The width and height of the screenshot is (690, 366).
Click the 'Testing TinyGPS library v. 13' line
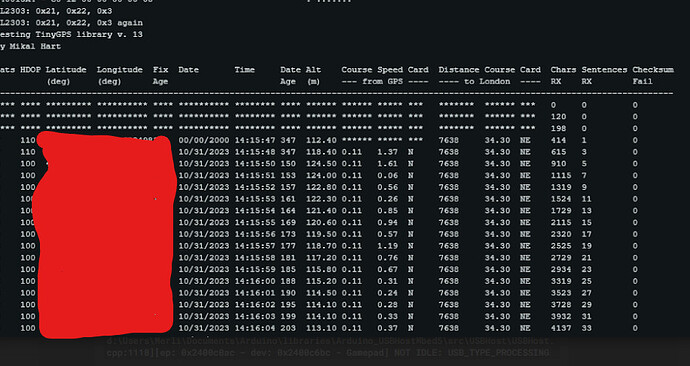tap(71, 34)
